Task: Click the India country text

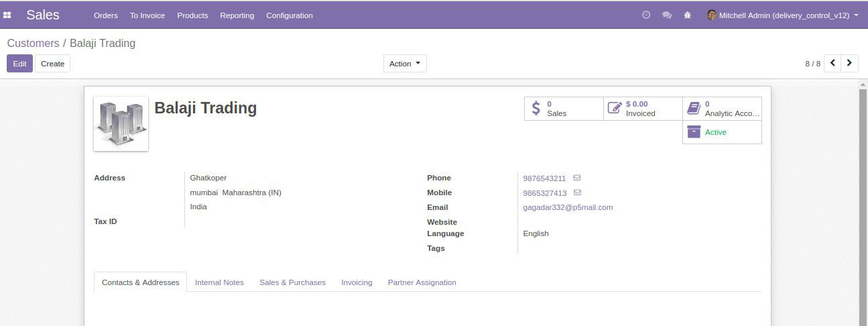Action: (198, 207)
